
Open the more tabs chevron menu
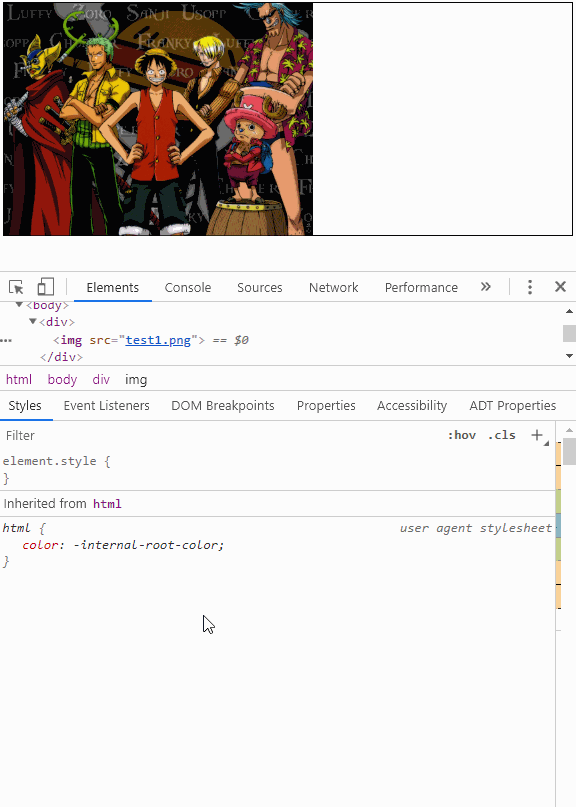click(485, 287)
